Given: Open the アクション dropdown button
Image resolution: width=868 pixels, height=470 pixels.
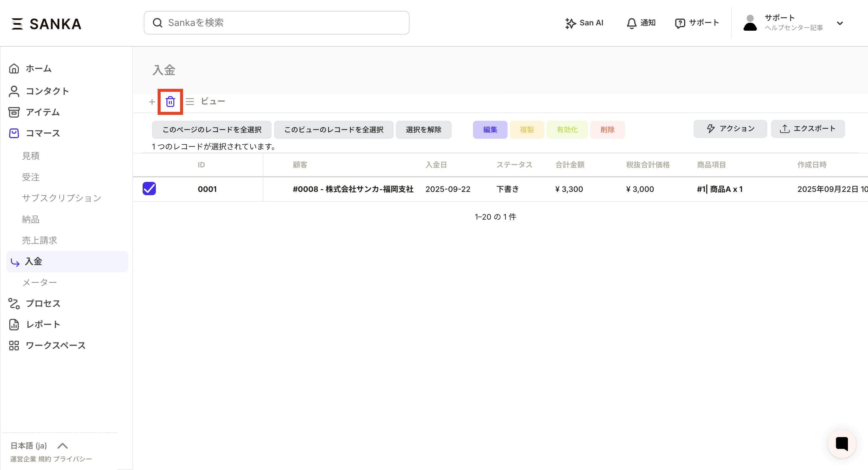Looking at the screenshot, I should pos(730,129).
